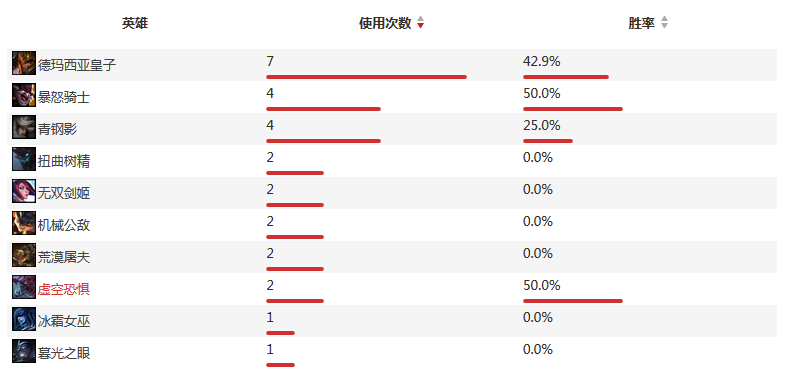Screen dimensions: 787x379
Task: Click the 无双剑姬 hero portrait icon
Action: click(24, 191)
